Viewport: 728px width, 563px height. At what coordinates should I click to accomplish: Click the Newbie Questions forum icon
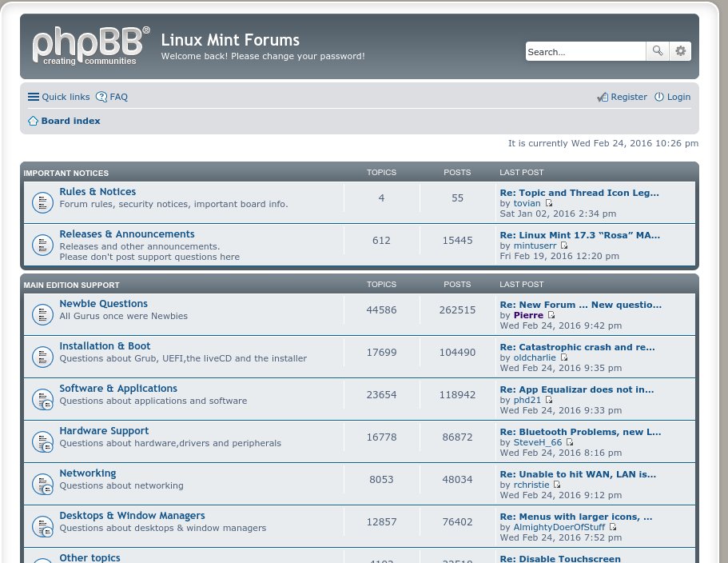tap(42, 314)
